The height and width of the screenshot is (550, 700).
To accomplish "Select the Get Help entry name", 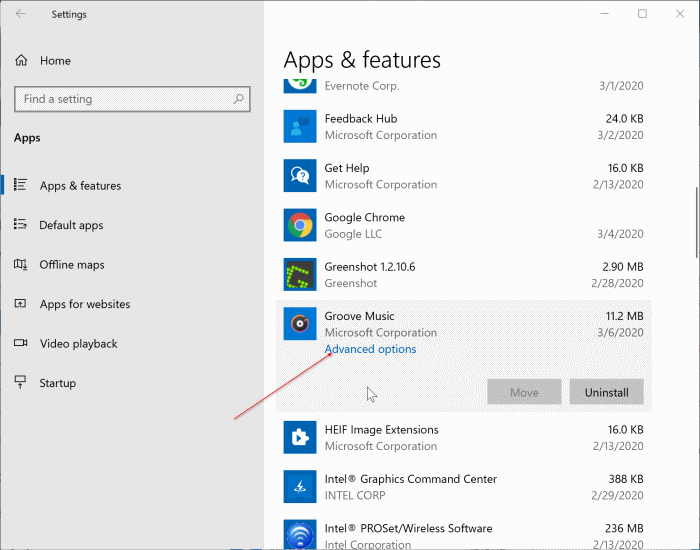I will (x=347, y=168).
